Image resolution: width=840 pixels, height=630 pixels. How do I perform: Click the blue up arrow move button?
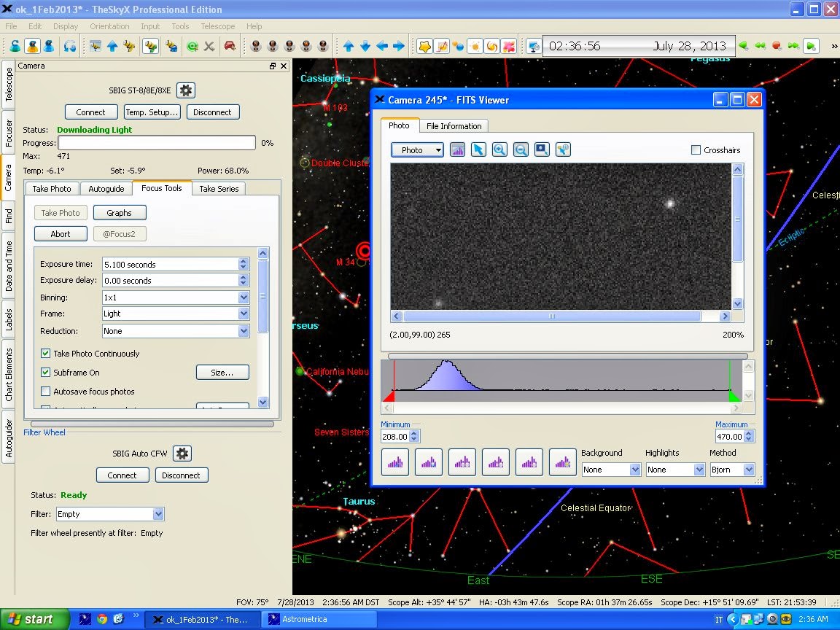pos(349,46)
